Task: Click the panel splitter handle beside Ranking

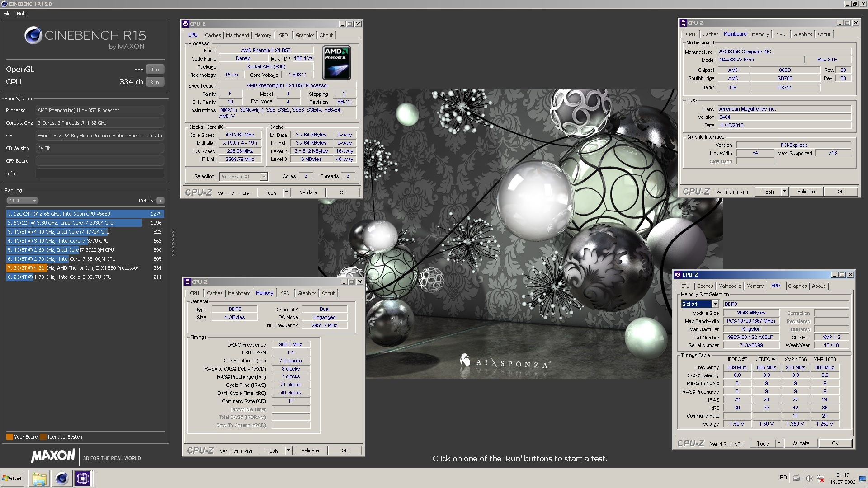Action: [x=173, y=243]
